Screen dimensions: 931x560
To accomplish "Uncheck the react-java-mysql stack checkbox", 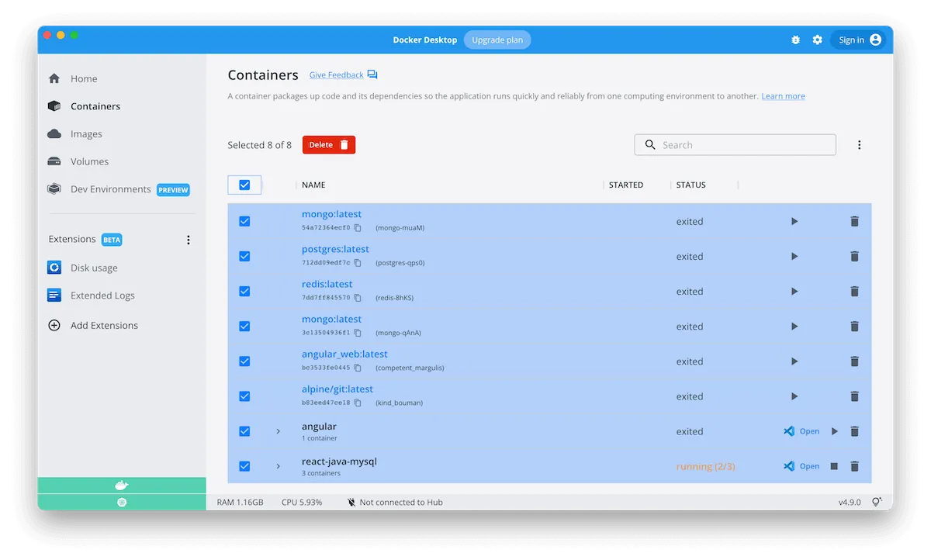I will 244,466.
